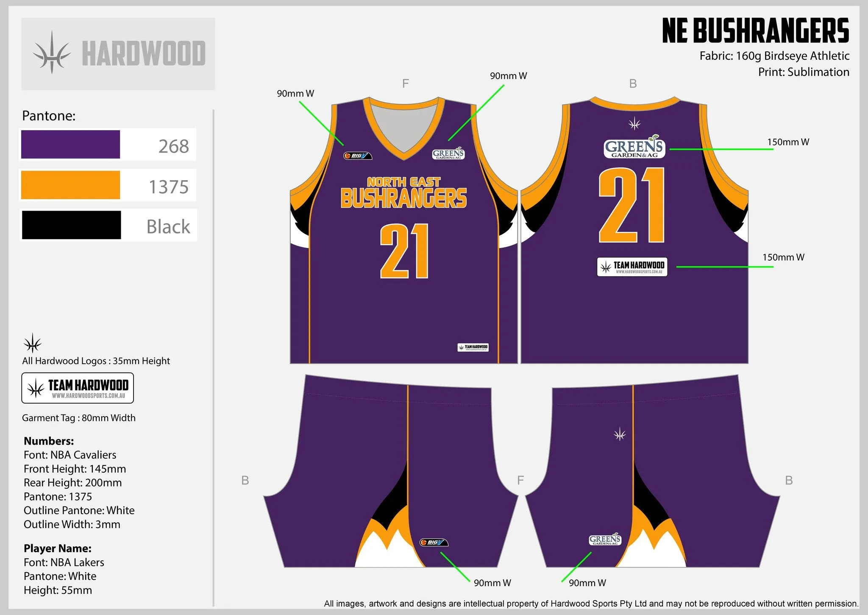
Task: Click the 'Pantone:' heading
Action: coord(49,116)
